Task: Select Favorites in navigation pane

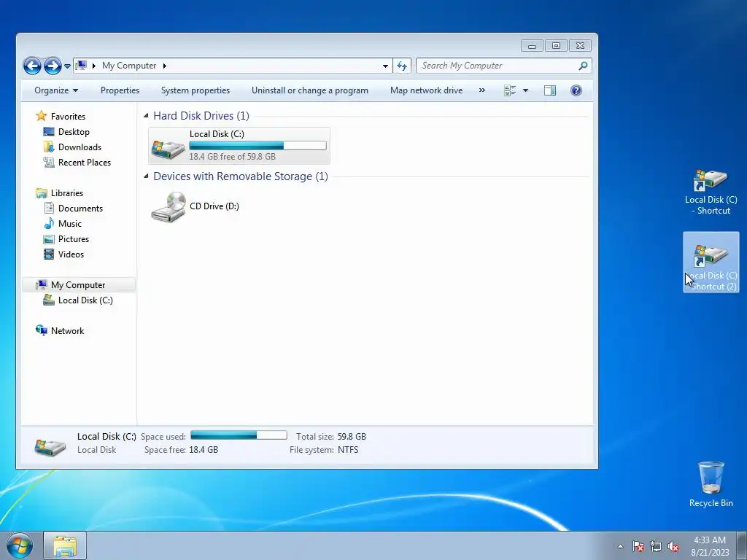Action: tap(68, 116)
